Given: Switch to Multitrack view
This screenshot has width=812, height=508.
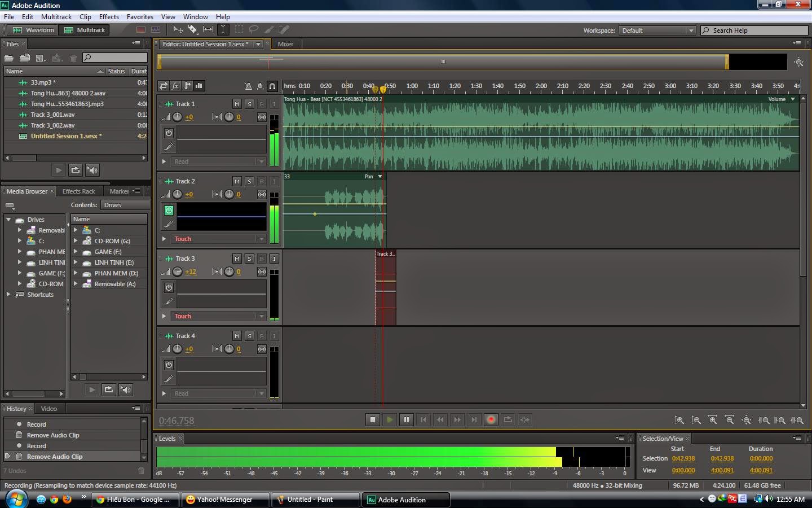Looking at the screenshot, I should tap(85, 30).
